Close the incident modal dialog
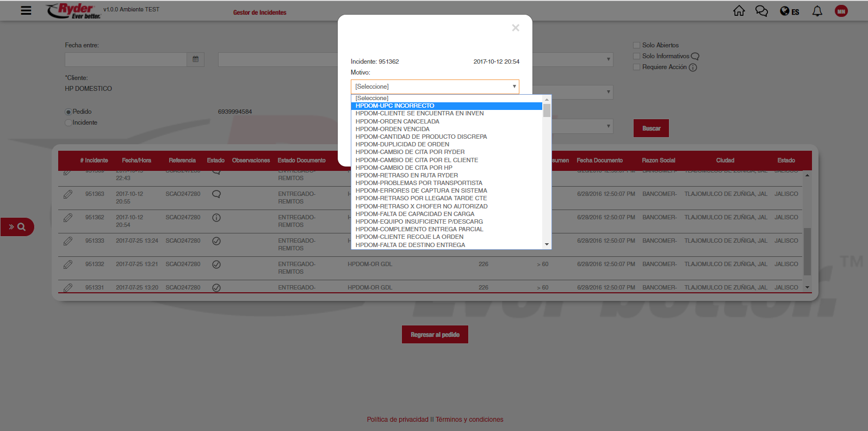Viewport: 868px width, 431px height. (516, 28)
